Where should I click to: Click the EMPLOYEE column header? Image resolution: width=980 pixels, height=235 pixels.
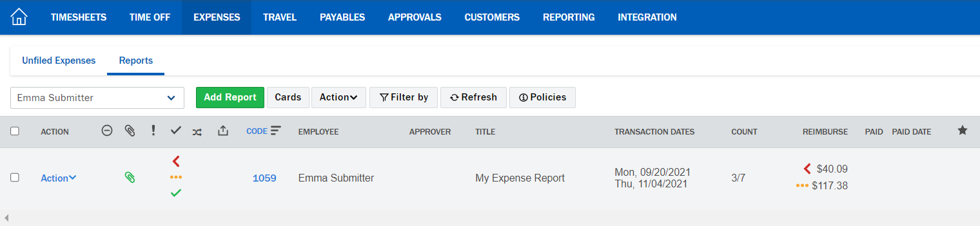tap(318, 132)
